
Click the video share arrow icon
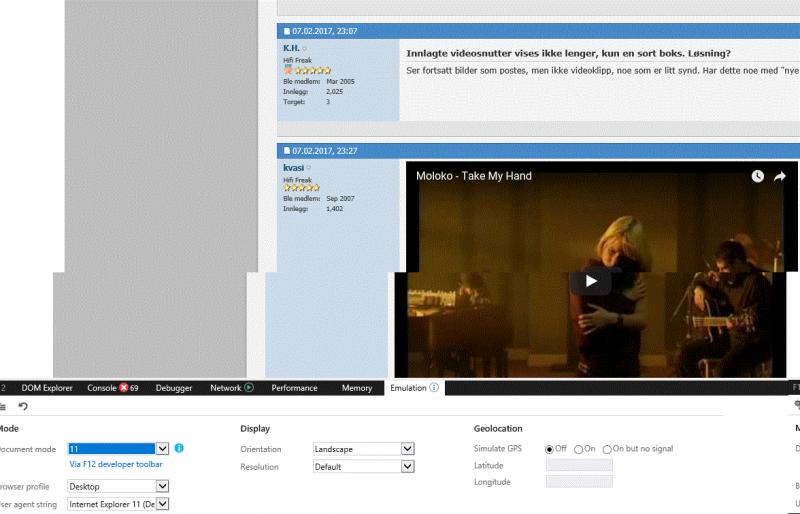click(x=780, y=176)
